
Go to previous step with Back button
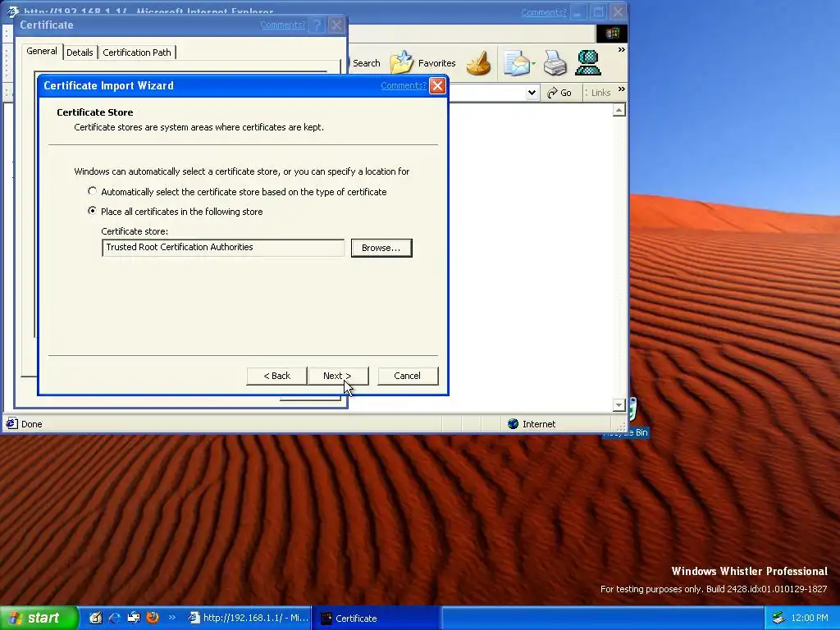click(x=277, y=376)
